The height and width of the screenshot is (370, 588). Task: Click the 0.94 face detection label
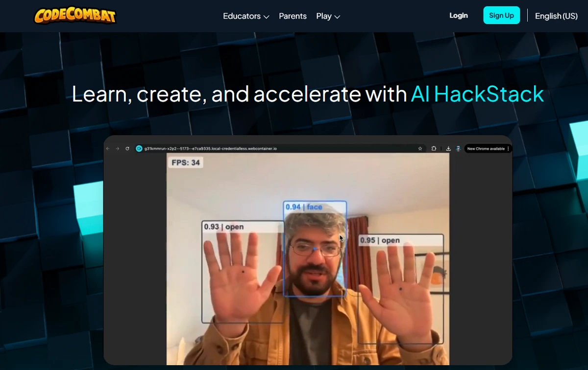[304, 207]
